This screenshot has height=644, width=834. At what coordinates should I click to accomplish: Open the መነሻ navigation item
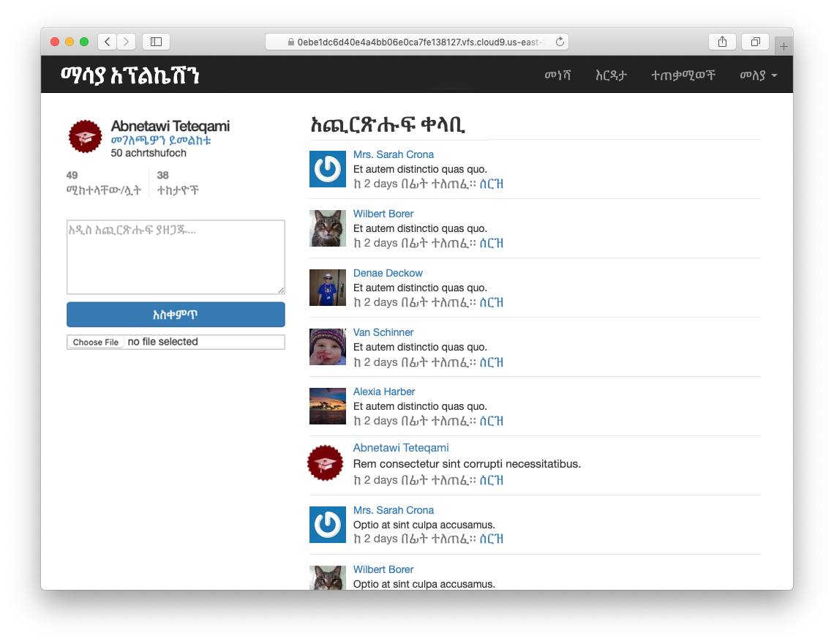pos(557,75)
